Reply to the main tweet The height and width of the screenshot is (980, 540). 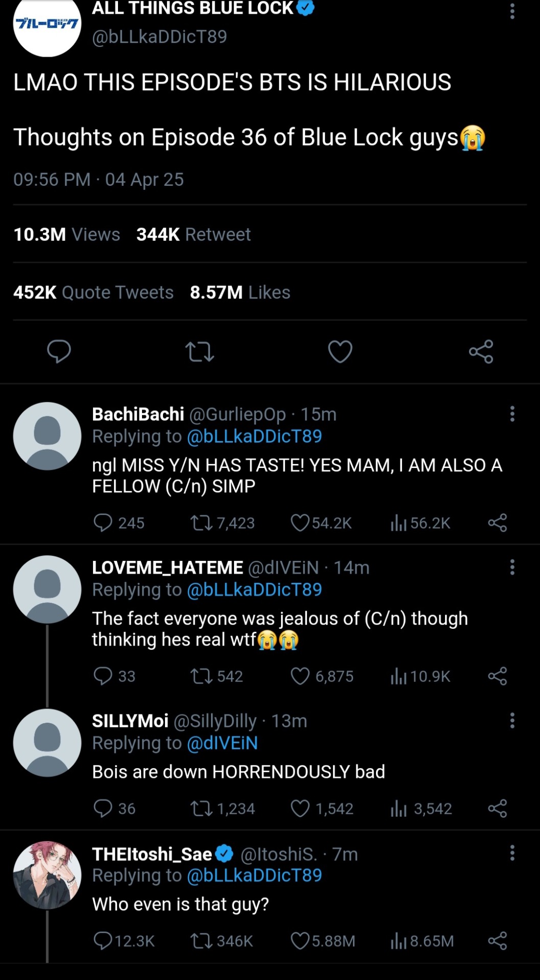pos(59,352)
